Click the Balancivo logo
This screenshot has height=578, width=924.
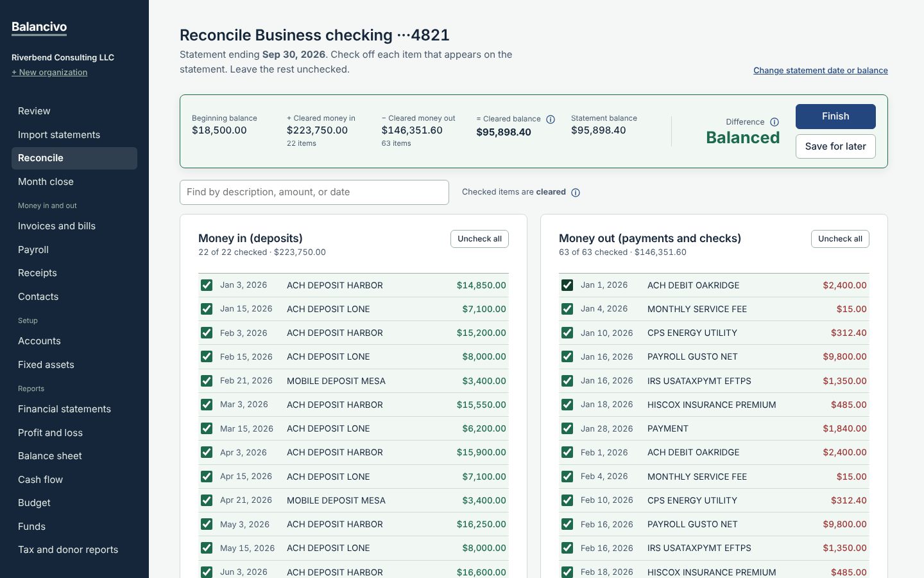39,27
